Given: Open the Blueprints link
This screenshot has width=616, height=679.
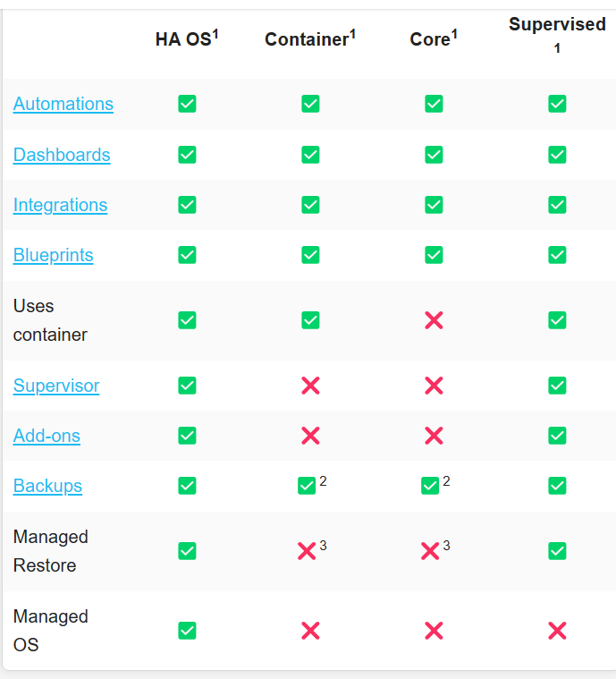Looking at the screenshot, I should pos(54,255).
